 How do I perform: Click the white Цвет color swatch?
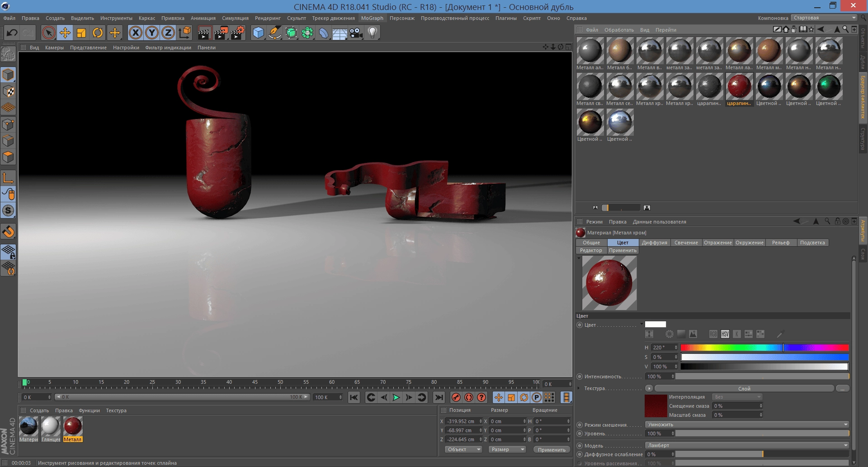[x=655, y=324]
